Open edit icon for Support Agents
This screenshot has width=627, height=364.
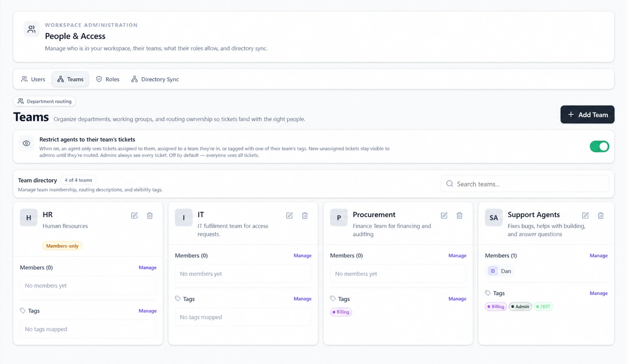[585, 215]
